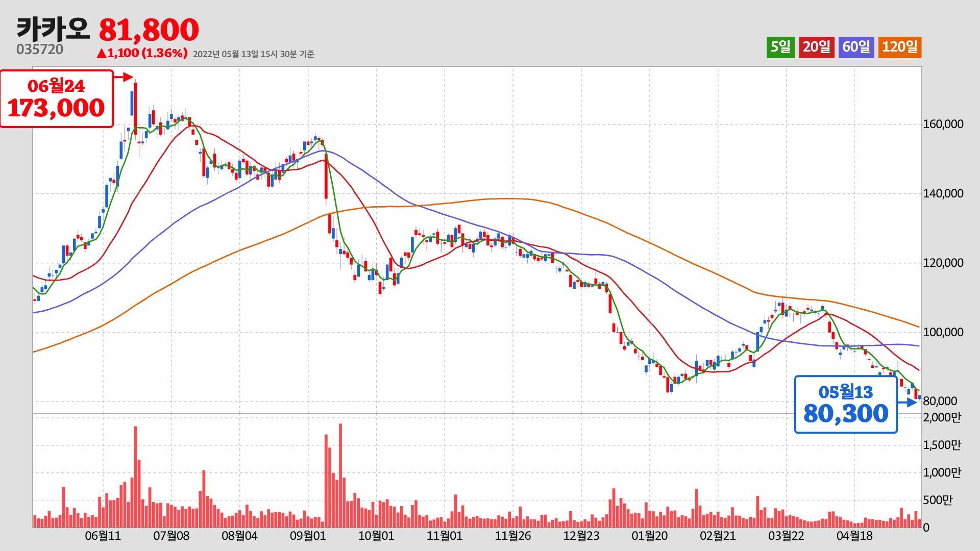Click the 2,000만 volume axis label
Screen dimensions: 980x551
coord(942,418)
